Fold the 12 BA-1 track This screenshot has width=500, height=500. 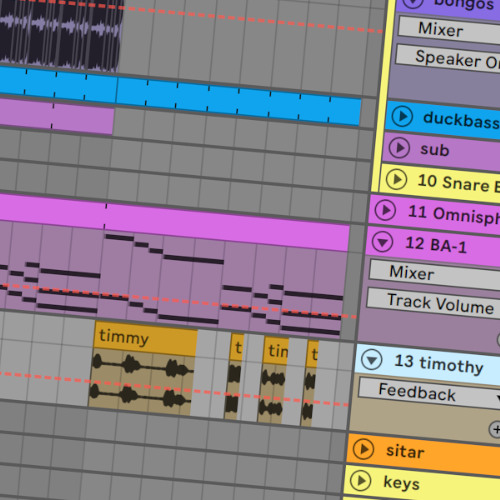(382, 241)
